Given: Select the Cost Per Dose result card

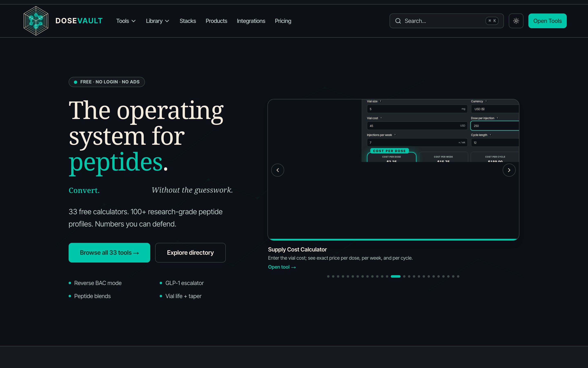Looking at the screenshot, I should pyautogui.click(x=391, y=157).
